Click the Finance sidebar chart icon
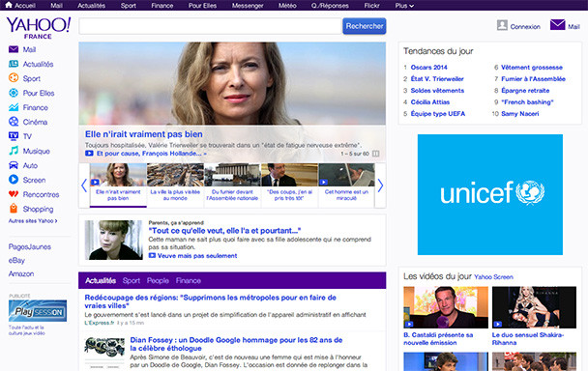Screen dimensions: 588x371 point(14,107)
